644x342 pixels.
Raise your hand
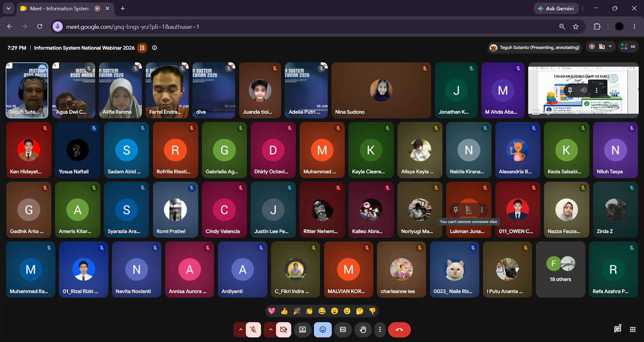[x=363, y=330]
